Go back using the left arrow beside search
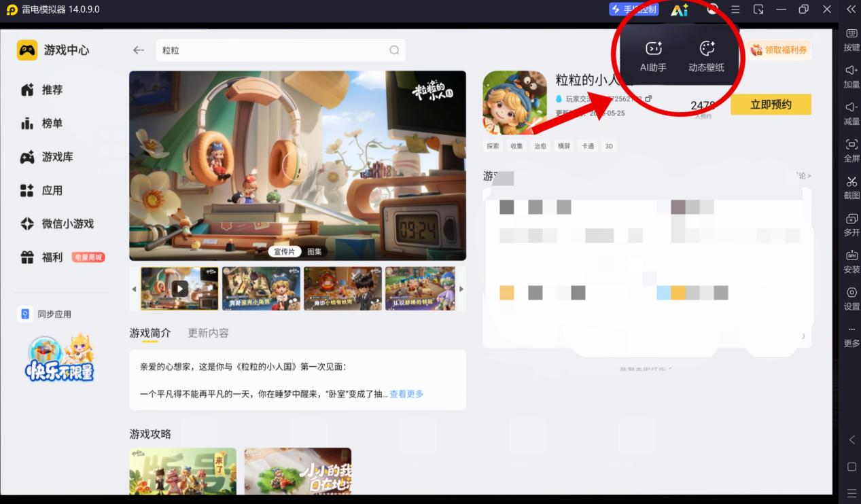Viewport: 861px width, 504px height. point(139,50)
